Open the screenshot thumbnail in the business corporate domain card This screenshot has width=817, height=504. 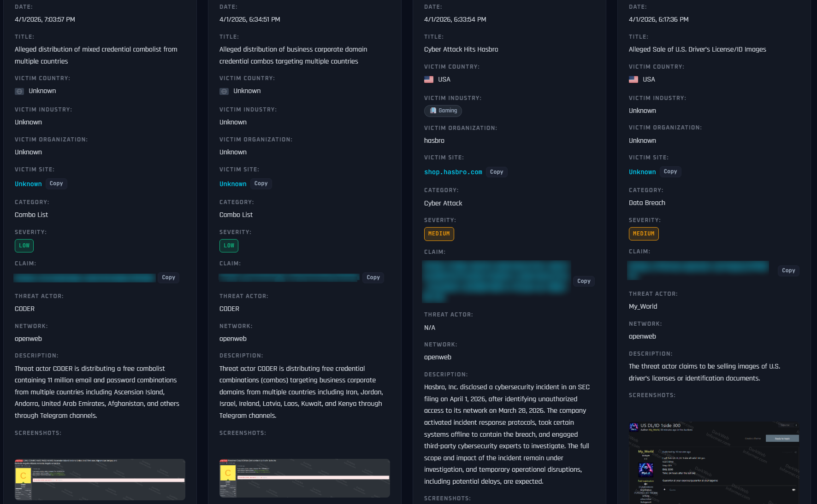[x=304, y=478]
